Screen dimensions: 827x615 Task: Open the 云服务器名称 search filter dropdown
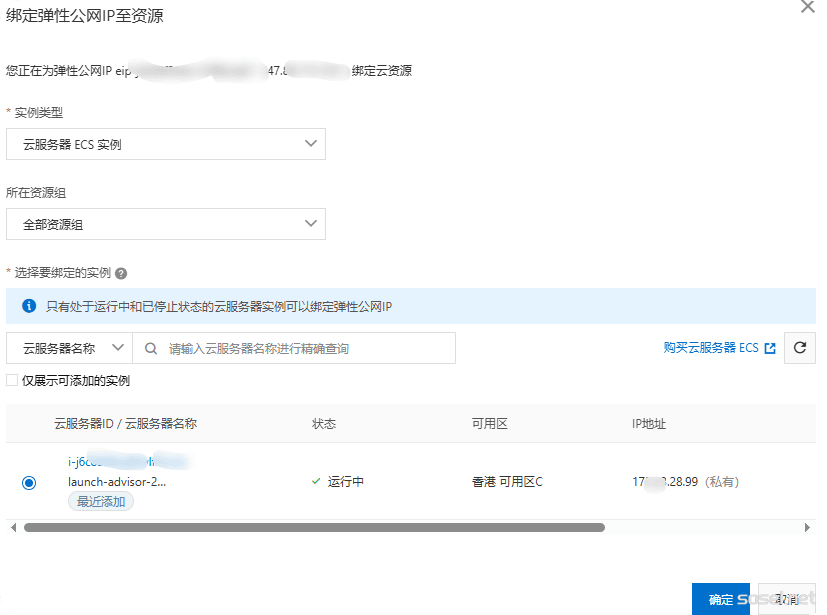70,348
